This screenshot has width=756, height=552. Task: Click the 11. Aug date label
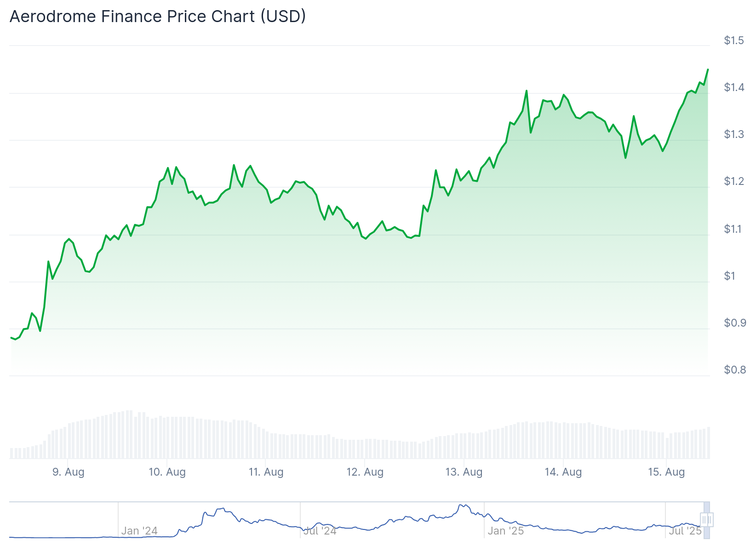[266, 472]
